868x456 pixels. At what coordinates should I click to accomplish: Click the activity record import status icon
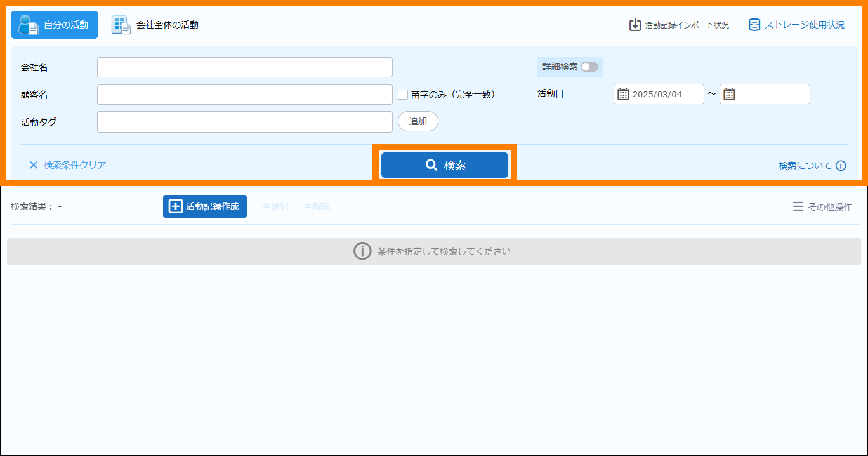(x=635, y=25)
